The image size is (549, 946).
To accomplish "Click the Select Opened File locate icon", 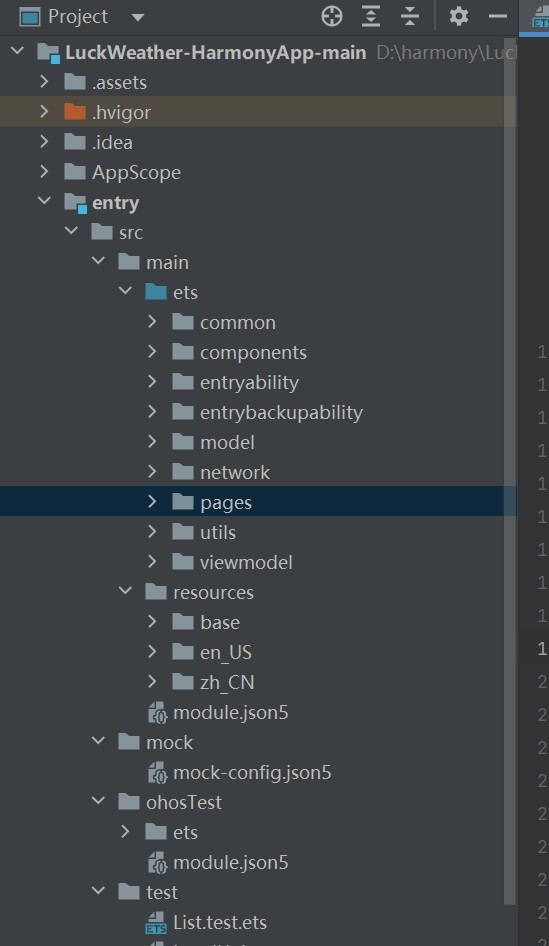I will click(x=332, y=16).
